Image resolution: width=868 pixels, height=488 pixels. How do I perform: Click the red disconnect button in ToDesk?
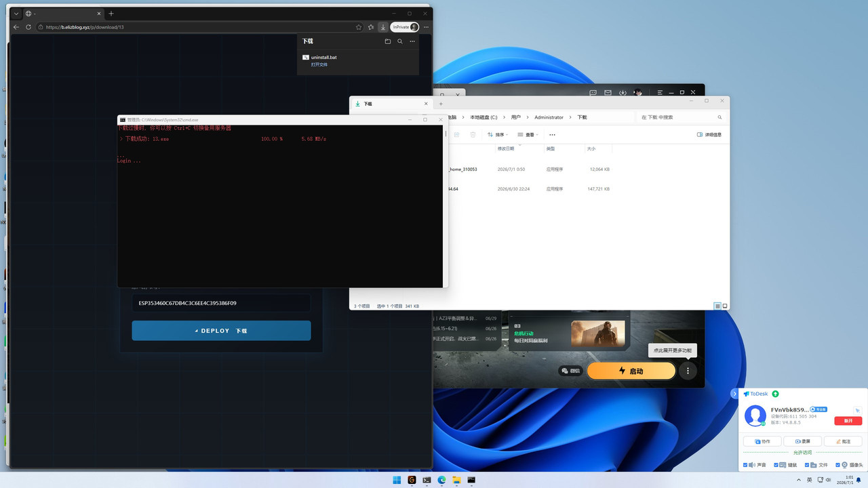tap(848, 421)
